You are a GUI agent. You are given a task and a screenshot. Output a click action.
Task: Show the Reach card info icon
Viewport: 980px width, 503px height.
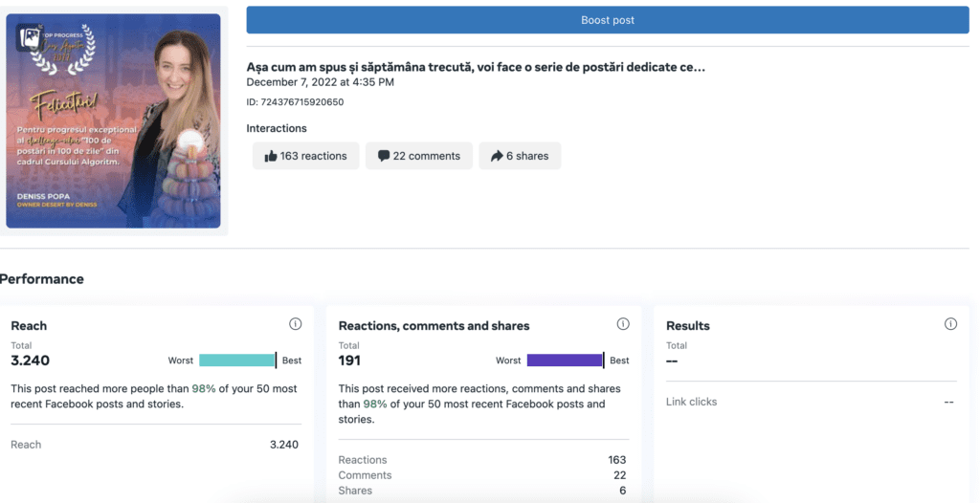[x=295, y=323]
